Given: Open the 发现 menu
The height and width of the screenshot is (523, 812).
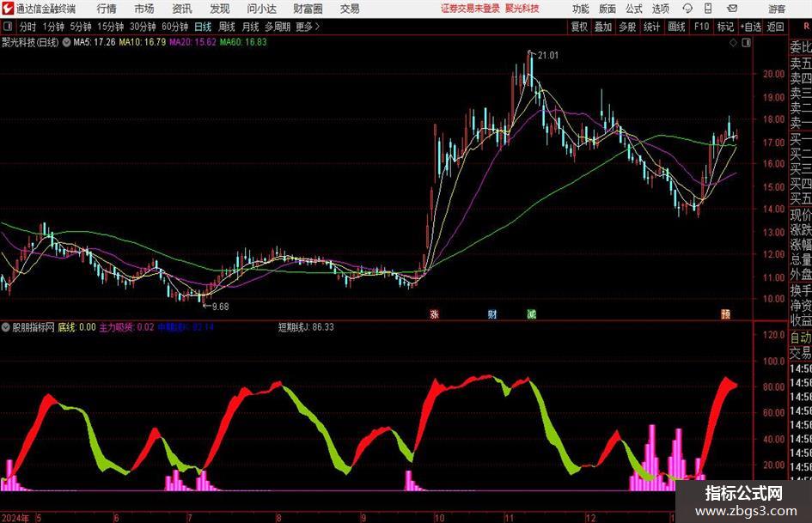Looking at the screenshot, I should (220, 9).
